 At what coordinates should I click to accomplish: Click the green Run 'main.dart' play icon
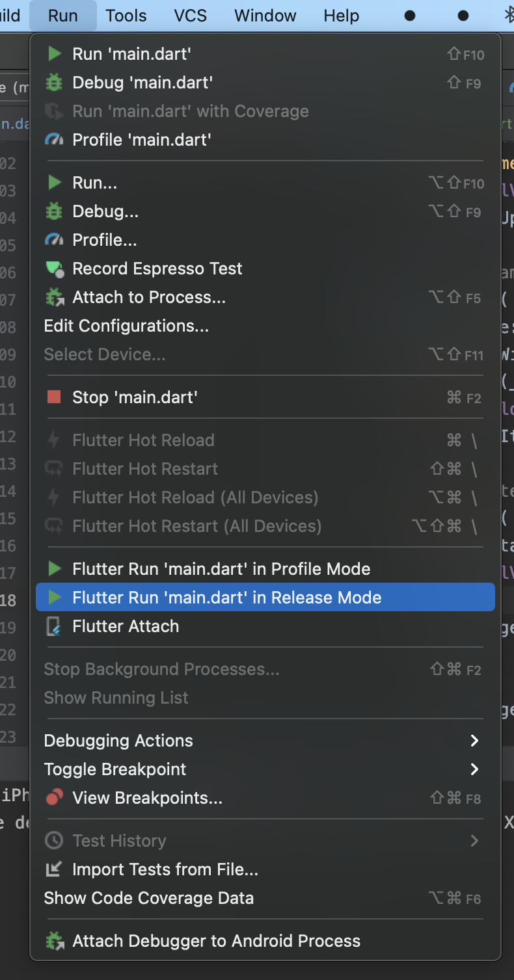point(55,54)
